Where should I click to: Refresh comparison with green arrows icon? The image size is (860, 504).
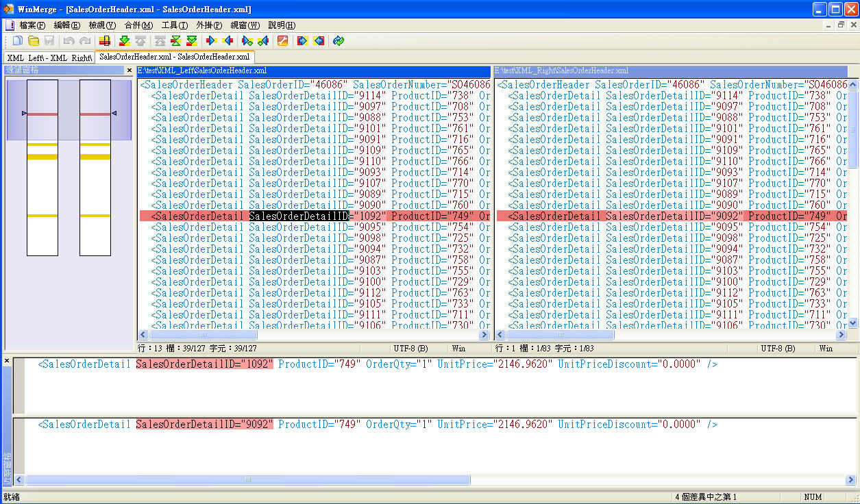[339, 41]
